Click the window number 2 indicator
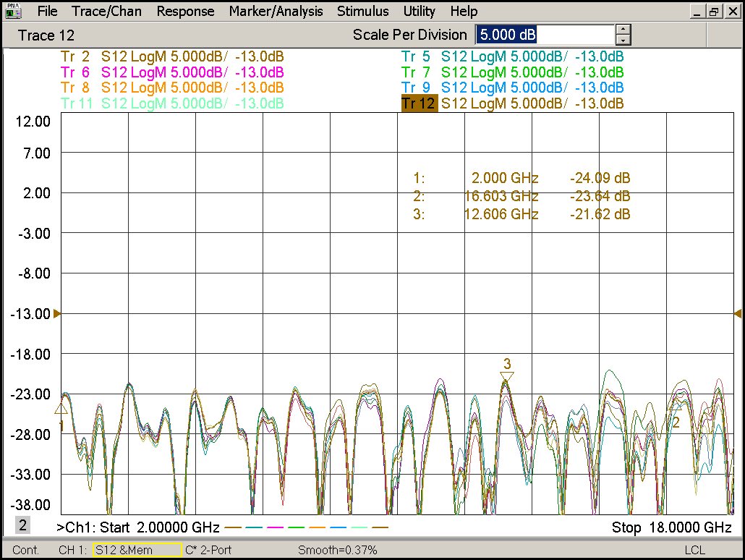 tap(22, 525)
